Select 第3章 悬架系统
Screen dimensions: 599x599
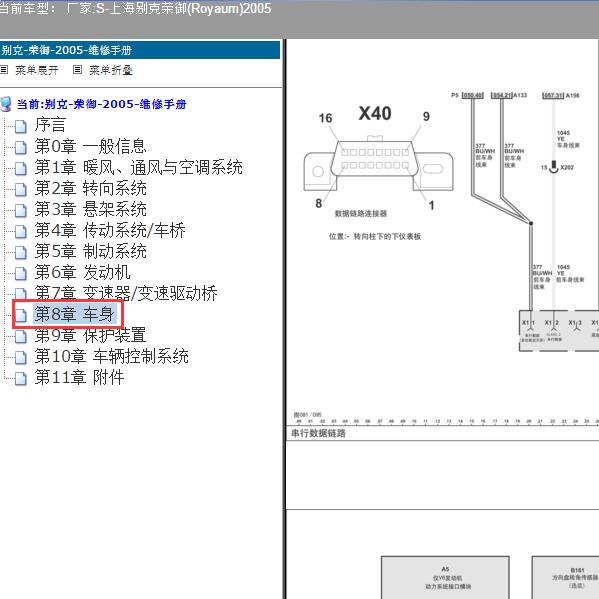(x=90, y=209)
